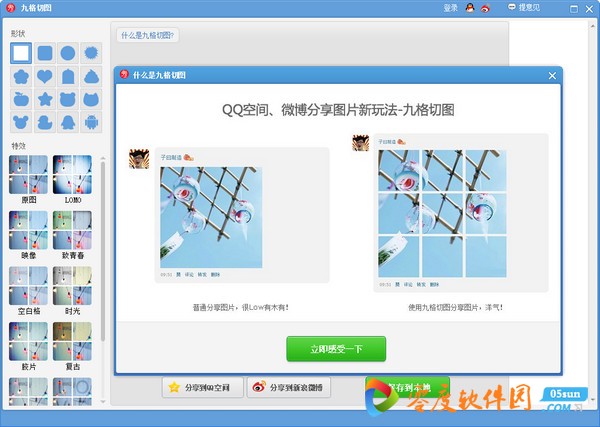Select the heart shape

45,77
